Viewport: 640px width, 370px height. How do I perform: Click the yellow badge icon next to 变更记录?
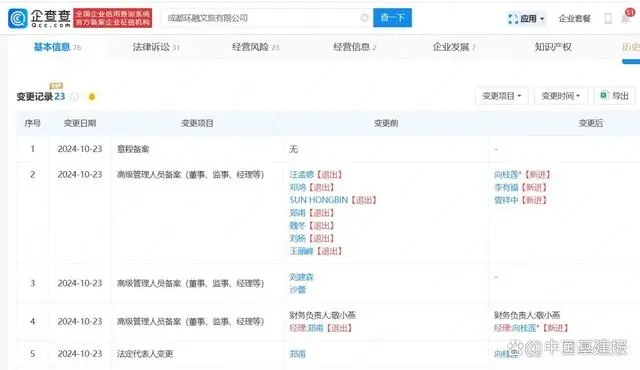[x=92, y=97]
